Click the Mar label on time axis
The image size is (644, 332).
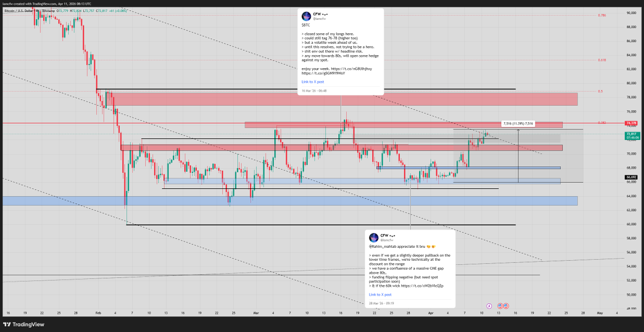(x=256, y=312)
